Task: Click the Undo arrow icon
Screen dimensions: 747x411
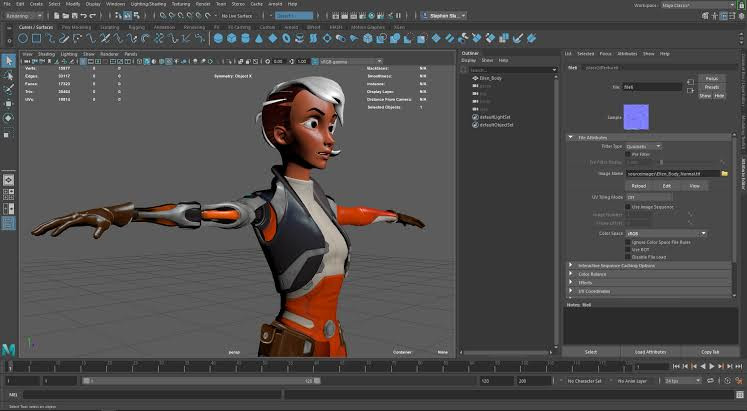Action: pyautogui.click(x=84, y=16)
